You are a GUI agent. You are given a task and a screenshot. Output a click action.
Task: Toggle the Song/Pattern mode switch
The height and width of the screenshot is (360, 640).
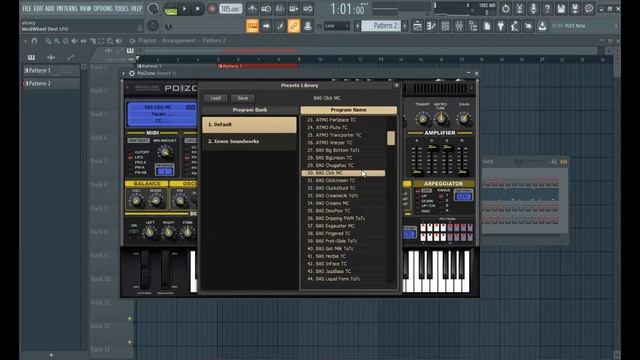click(x=171, y=9)
